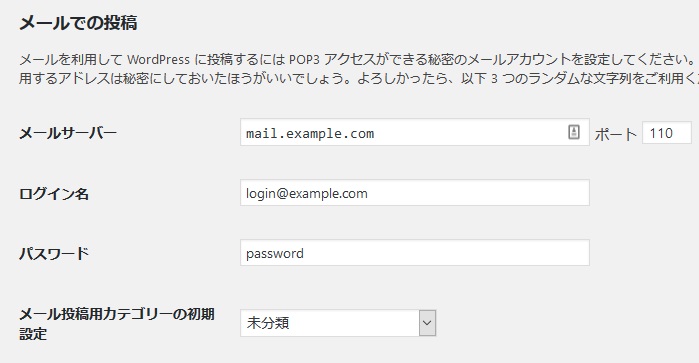
Task: Click the ポート label text
Action: [x=616, y=134]
